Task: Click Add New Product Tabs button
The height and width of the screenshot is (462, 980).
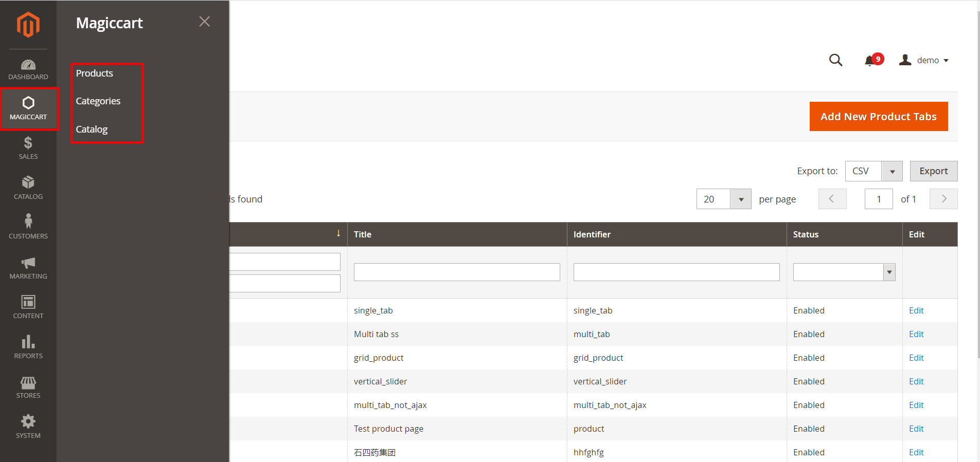Action: click(x=878, y=117)
